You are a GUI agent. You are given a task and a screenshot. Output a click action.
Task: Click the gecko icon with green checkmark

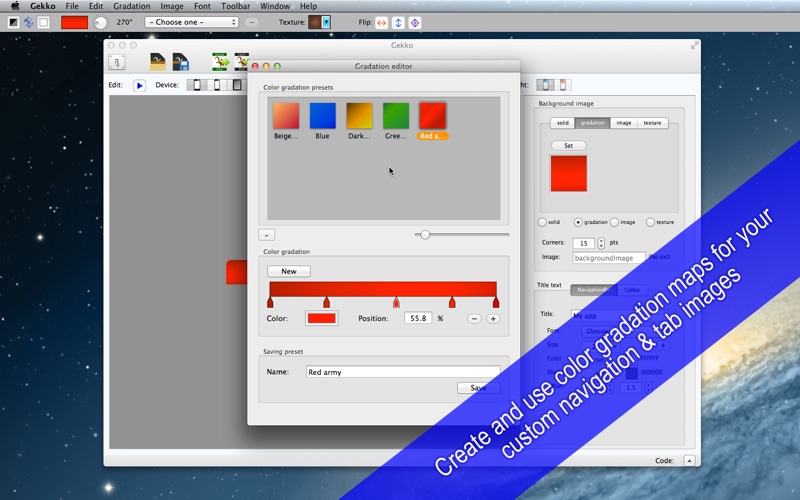241,62
